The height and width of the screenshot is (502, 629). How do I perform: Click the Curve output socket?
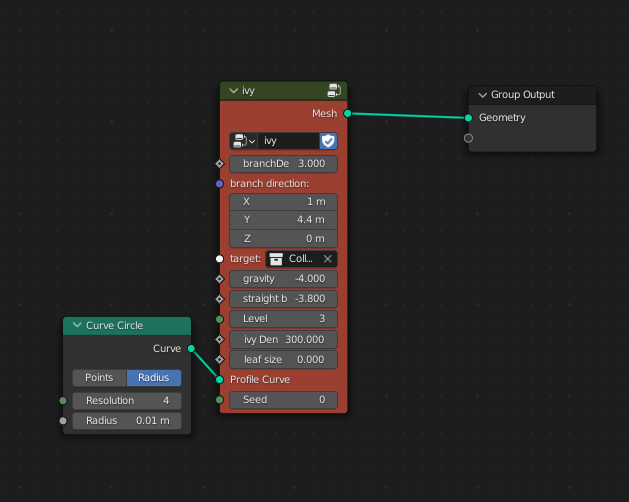[191, 348]
